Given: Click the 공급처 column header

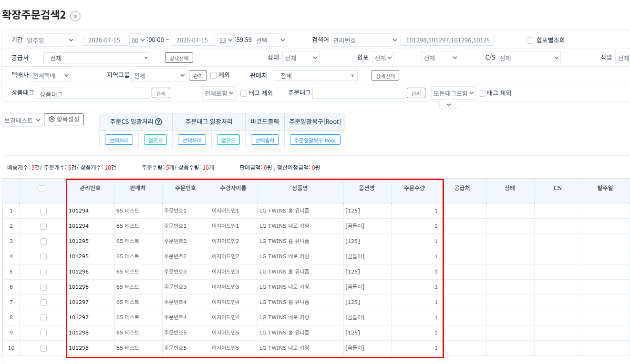Looking at the screenshot, I should 462,188.
